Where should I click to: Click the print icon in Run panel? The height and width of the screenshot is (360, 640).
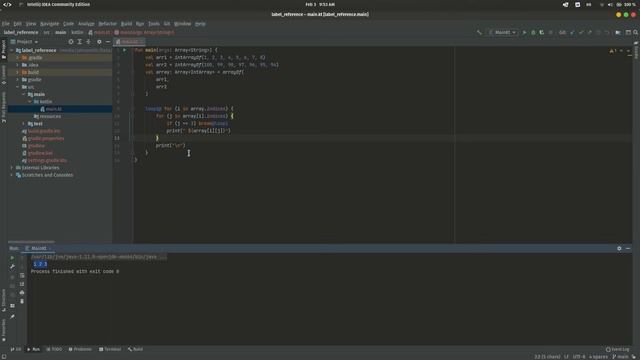point(22,293)
